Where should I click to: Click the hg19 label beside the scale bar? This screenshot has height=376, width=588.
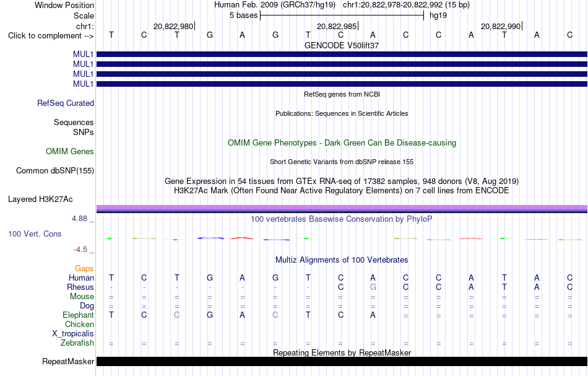tap(438, 15)
